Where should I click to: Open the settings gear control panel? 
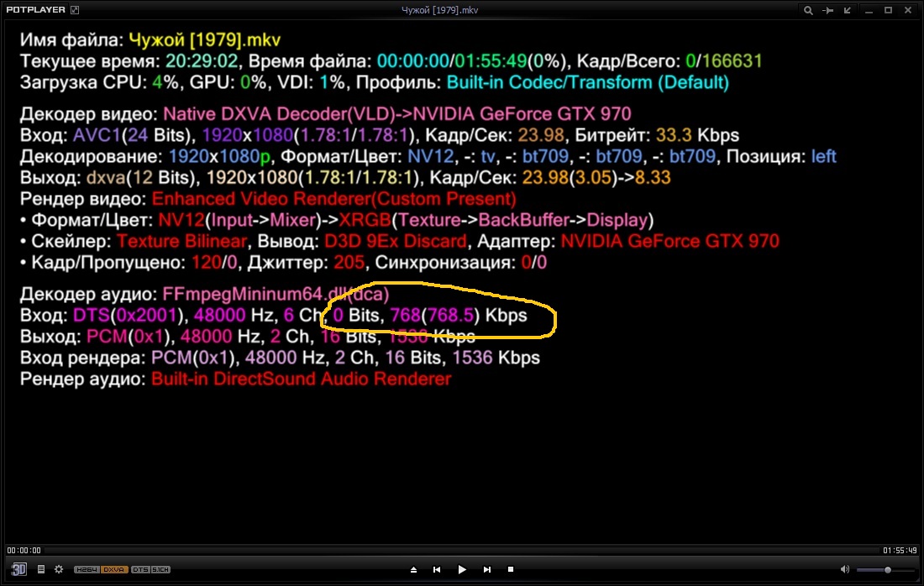pos(59,569)
